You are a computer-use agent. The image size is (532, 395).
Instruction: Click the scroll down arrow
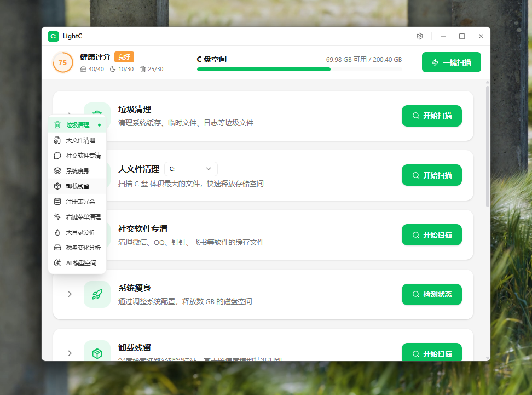tap(488, 358)
